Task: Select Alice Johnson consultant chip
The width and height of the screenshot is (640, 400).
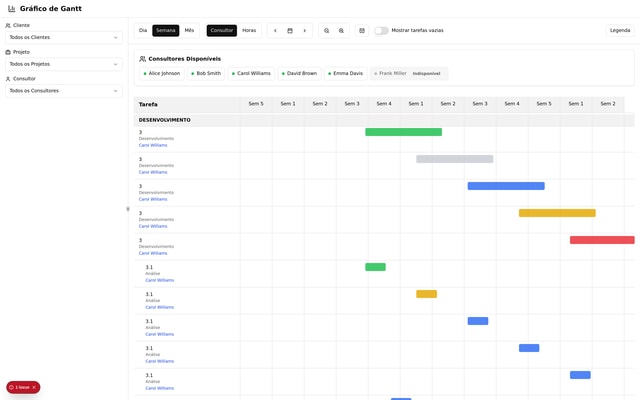Action: tap(162, 73)
